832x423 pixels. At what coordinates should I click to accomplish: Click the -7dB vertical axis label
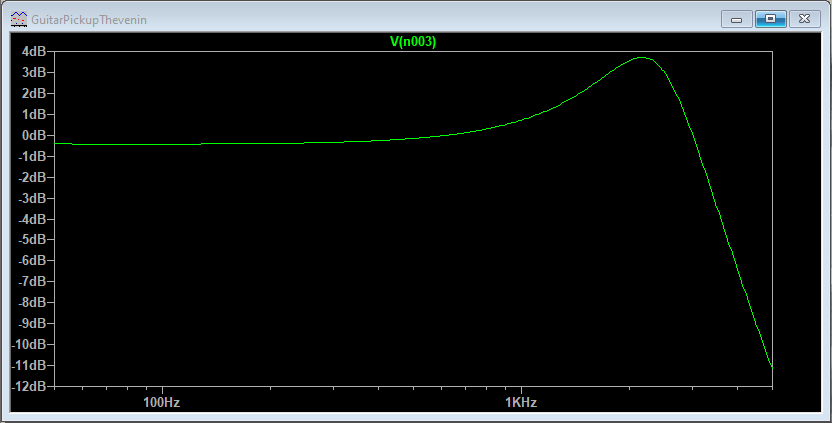(32, 281)
